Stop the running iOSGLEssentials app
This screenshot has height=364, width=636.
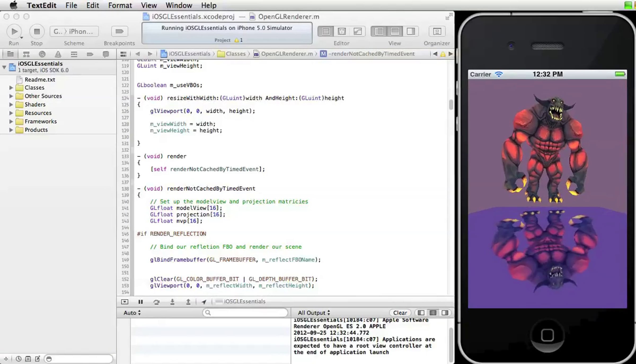37,32
